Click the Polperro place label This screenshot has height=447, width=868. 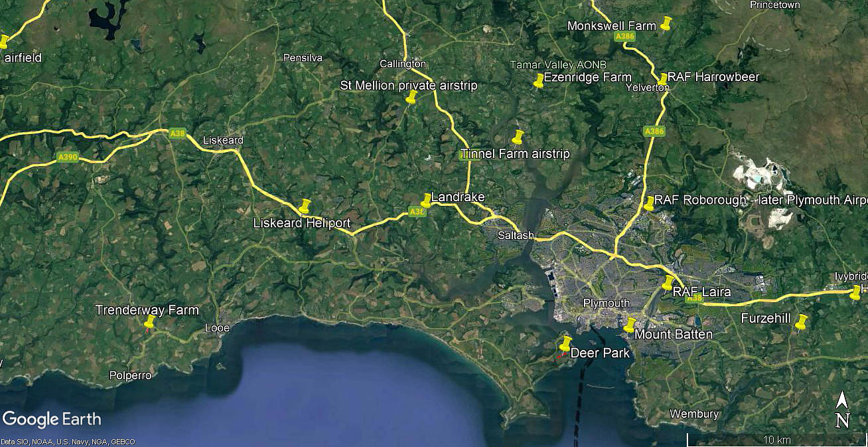pyautogui.click(x=130, y=375)
